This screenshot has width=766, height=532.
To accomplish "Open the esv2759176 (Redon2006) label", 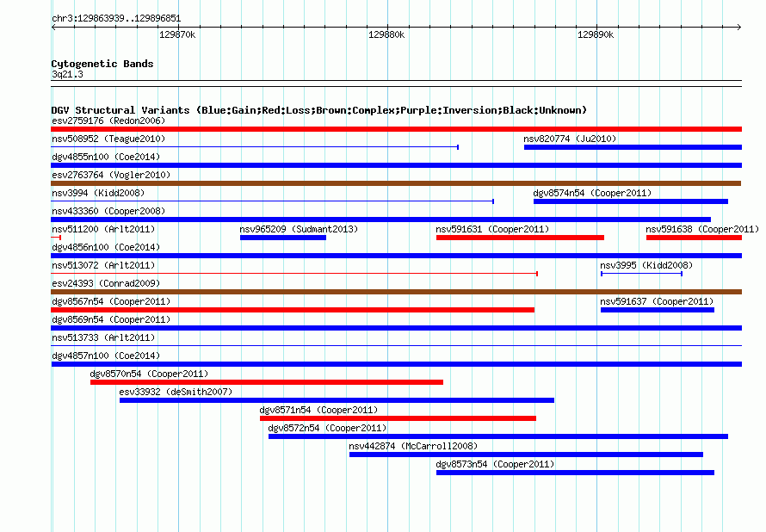I will 108,121.
